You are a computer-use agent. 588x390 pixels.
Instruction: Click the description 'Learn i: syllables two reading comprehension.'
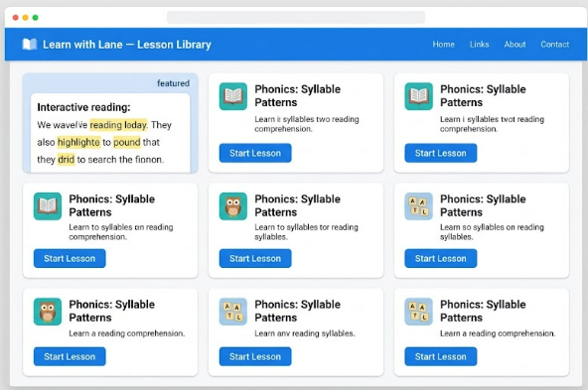point(307,124)
